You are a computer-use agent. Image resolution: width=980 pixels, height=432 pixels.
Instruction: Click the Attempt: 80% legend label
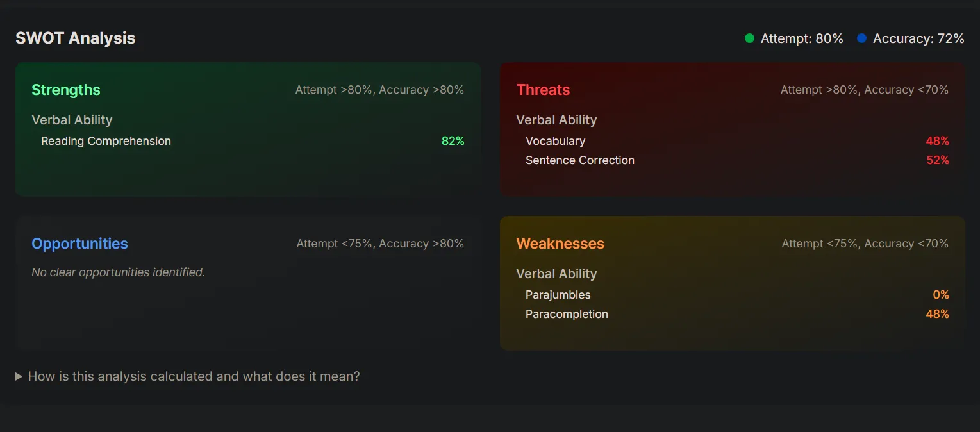click(x=802, y=38)
